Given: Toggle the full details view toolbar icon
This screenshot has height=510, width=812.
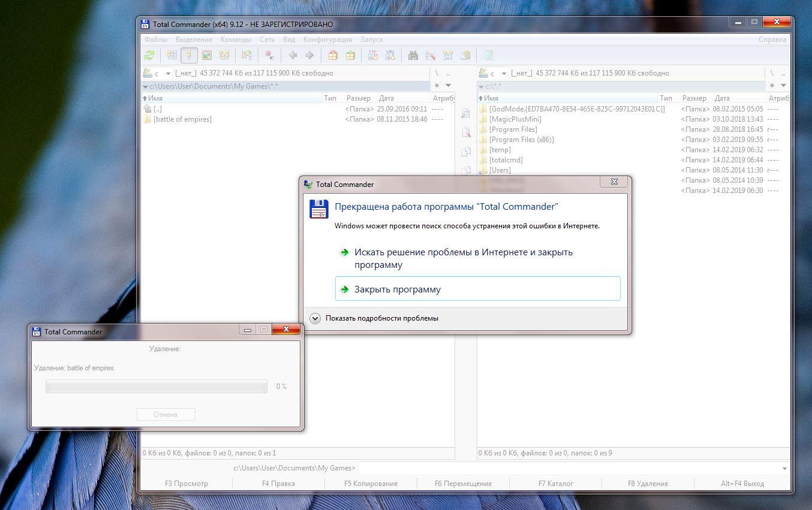Looking at the screenshot, I should pos(189,55).
